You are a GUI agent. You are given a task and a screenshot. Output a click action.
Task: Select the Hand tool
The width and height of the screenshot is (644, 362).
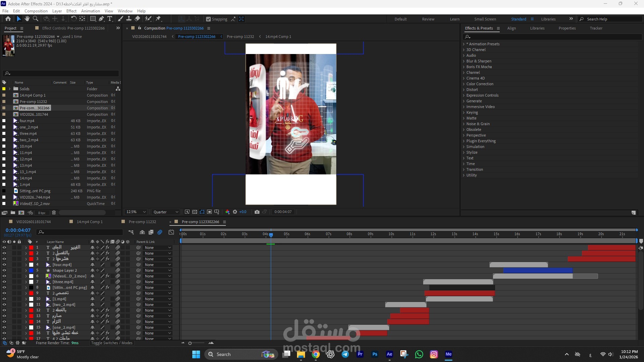[x=27, y=19]
